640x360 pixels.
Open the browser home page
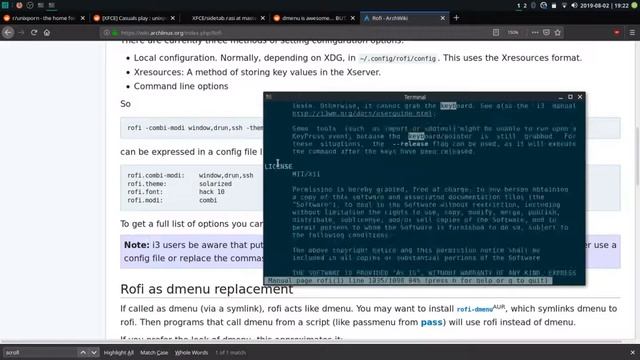[47, 32]
